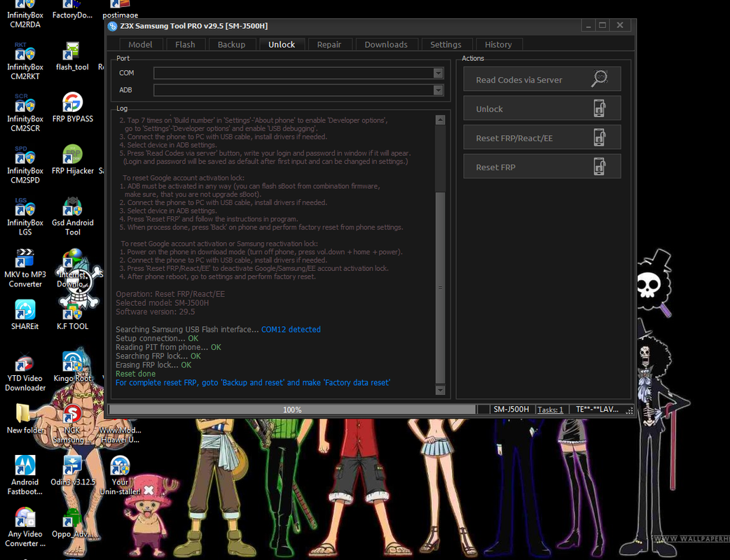
Task: Click the log vertical scrollbar thumb
Action: click(x=440, y=288)
